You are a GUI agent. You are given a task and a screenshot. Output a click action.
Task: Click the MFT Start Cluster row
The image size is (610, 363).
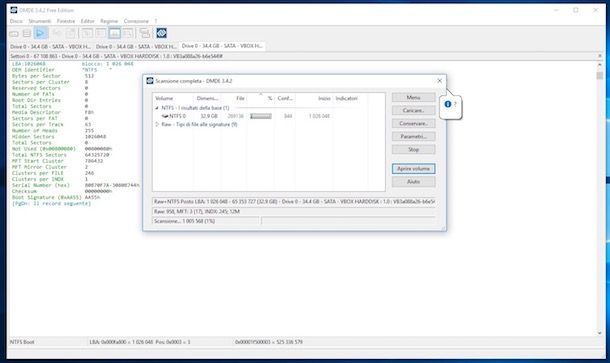(58, 161)
